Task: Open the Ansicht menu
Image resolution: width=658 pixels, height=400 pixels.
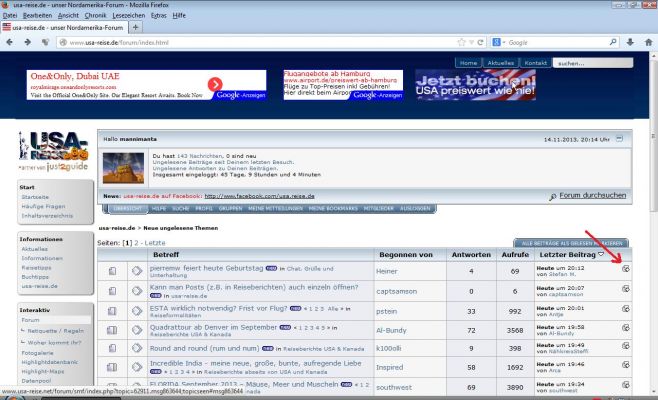Action: click(68, 16)
